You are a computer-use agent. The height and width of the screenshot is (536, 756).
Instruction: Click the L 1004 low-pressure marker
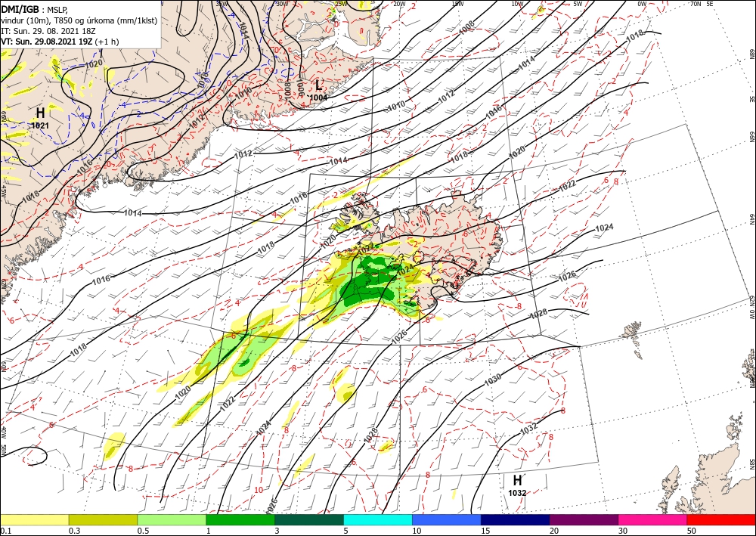click(x=319, y=90)
